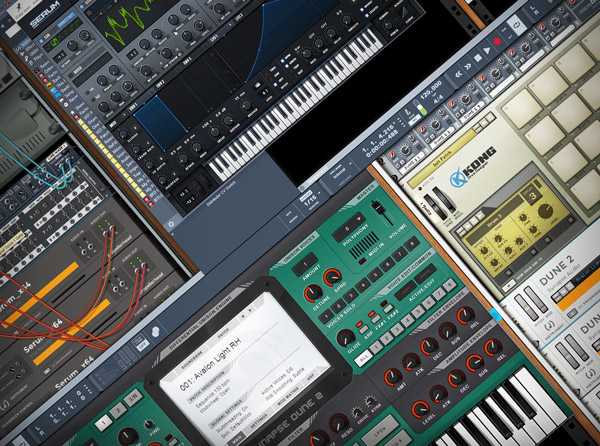Click the Filter Envelope SUS knob
The height and width of the screenshot is (446, 600).
[447, 330]
